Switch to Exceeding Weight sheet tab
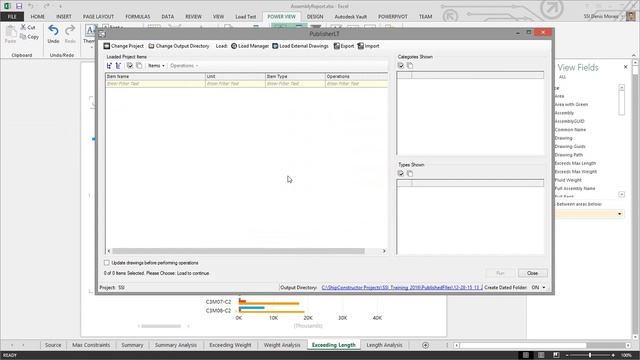 point(230,345)
